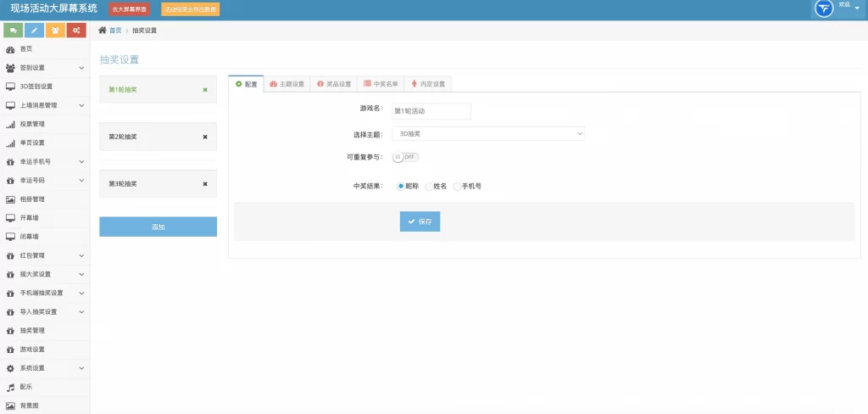Screen dimensions: 868x414
Task: Open 抽奖管理 in the sidebar
Action: [44, 331]
